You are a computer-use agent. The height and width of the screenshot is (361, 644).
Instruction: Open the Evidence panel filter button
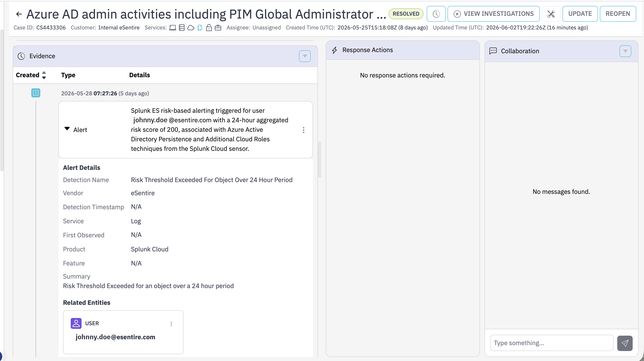[305, 56]
